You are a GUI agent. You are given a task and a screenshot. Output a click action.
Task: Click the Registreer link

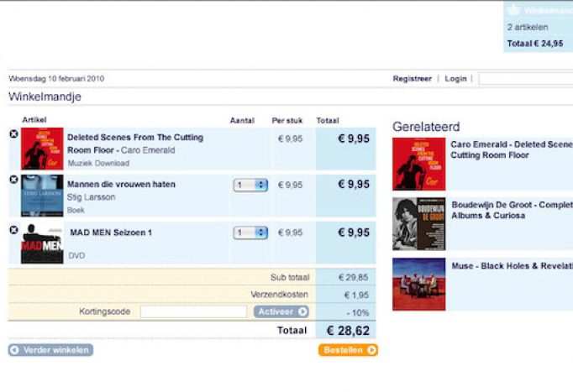coord(412,79)
